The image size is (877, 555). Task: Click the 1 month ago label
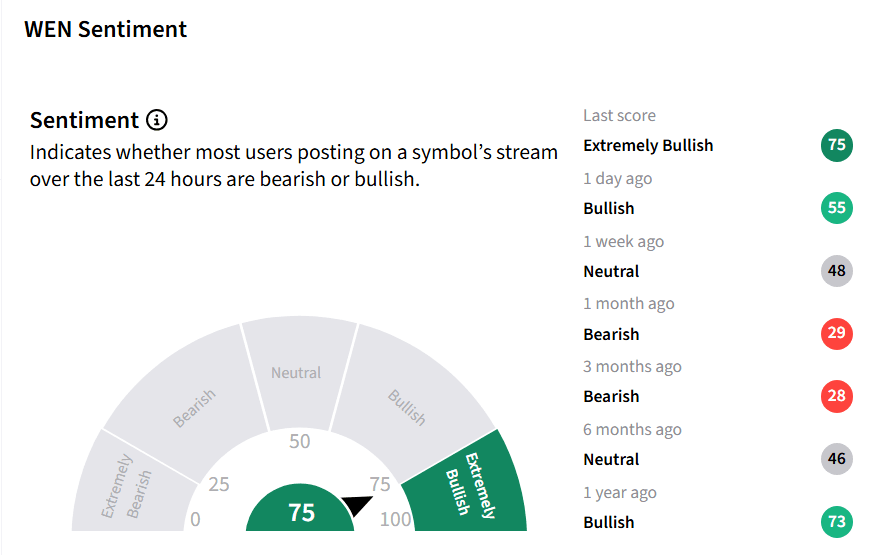[x=629, y=303]
